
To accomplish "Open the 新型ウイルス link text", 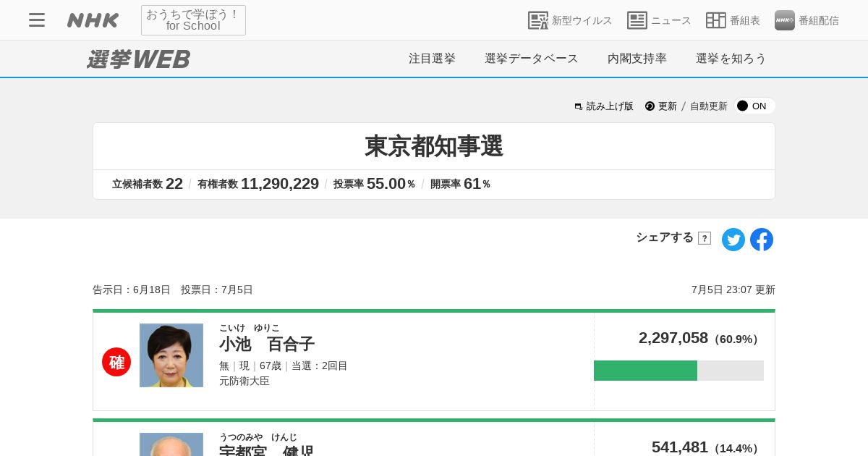I will pyautogui.click(x=582, y=20).
